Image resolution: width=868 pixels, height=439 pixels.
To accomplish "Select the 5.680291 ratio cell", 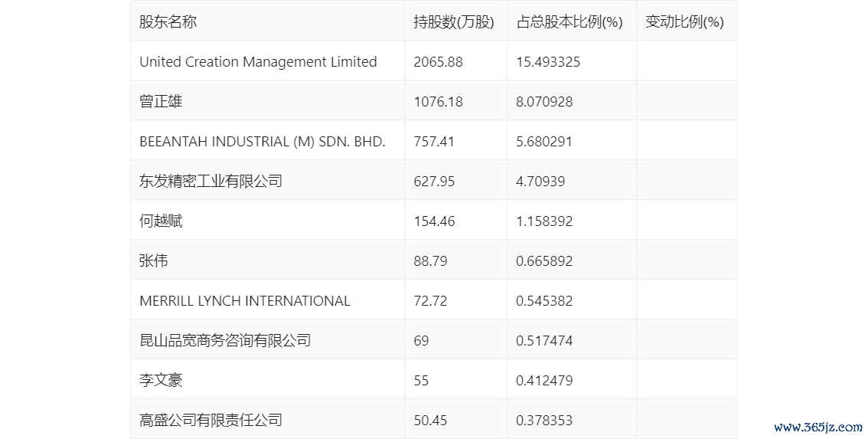I will click(544, 142).
